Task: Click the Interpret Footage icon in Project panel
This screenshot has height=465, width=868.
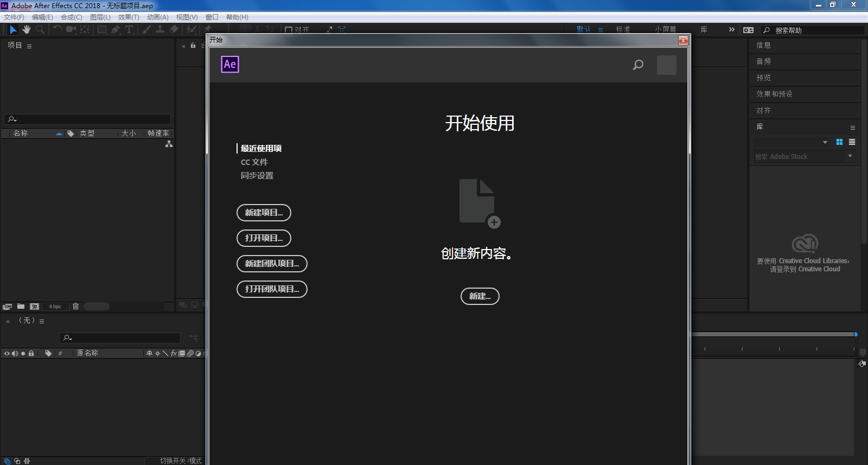Action: click(x=7, y=307)
